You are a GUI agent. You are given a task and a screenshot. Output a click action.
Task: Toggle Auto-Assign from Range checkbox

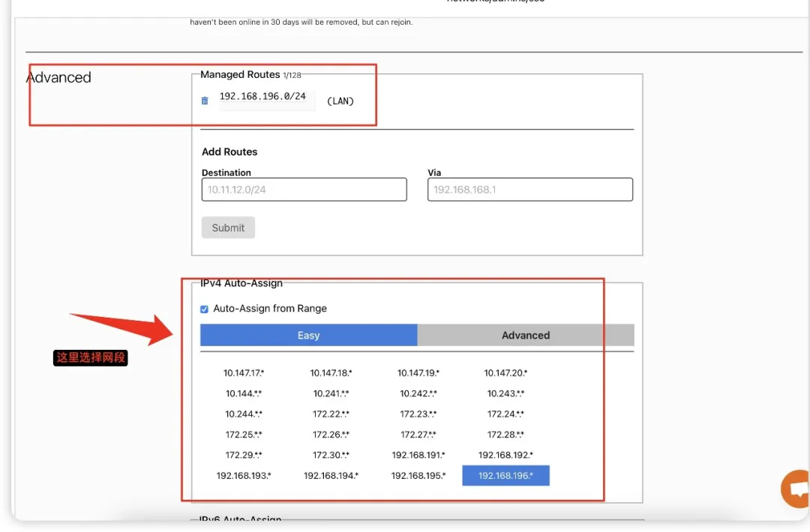[x=205, y=309]
